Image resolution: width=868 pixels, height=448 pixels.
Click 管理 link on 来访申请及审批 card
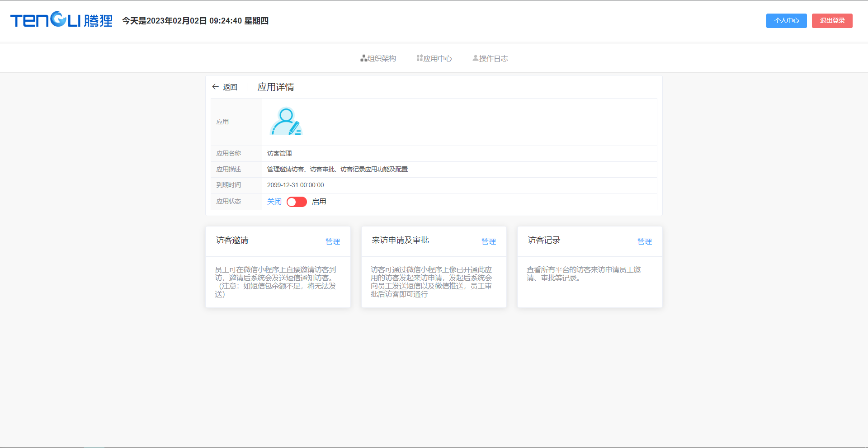pos(489,241)
